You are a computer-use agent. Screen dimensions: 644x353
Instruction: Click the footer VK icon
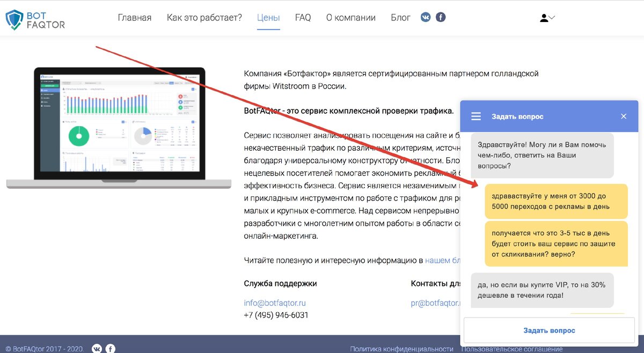click(x=97, y=349)
